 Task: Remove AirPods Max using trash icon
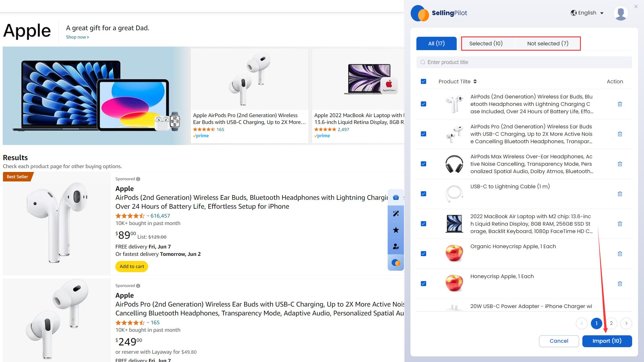620,164
